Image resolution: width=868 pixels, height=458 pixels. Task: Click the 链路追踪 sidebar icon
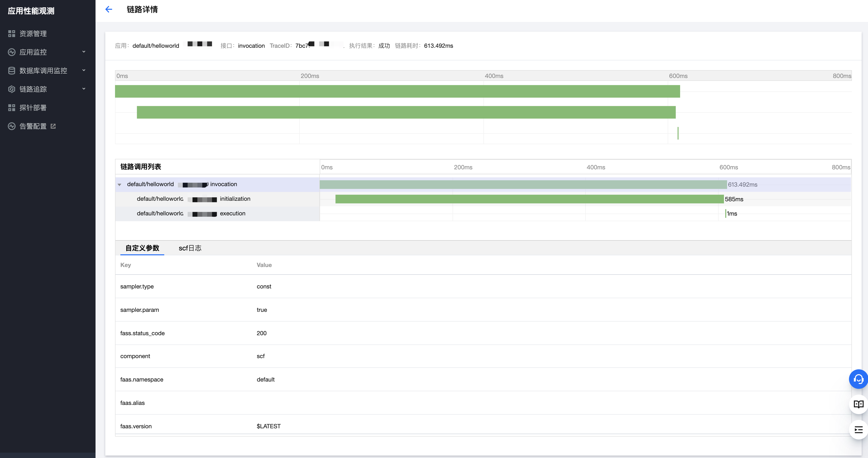pyautogui.click(x=12, y=89)
